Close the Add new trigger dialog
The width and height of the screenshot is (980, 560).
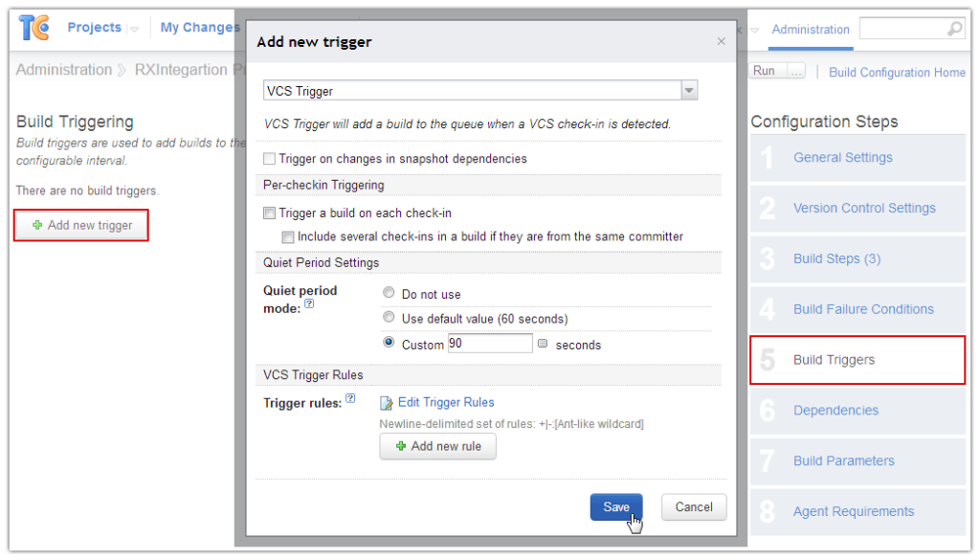(722, 41)
